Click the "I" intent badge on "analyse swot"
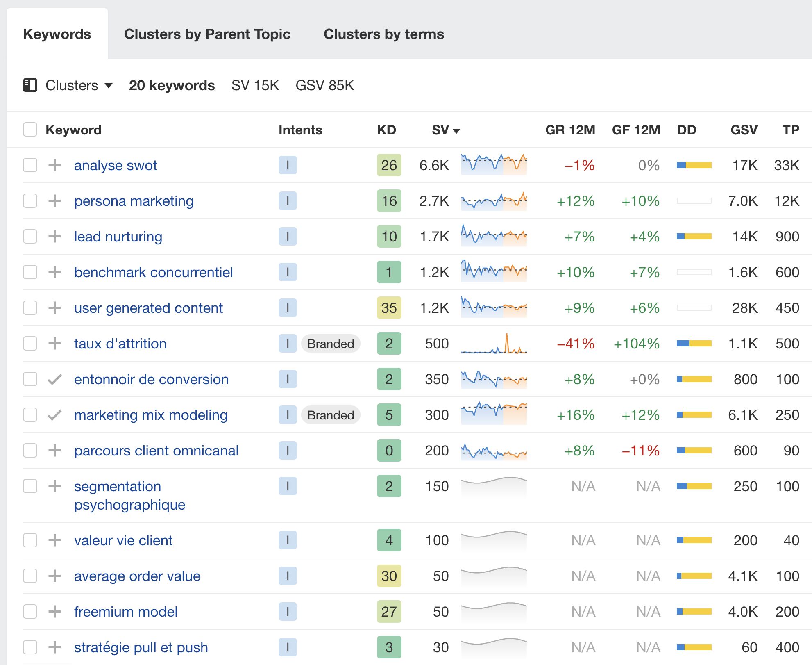Viewport: 812px width, 665px height. click(288, 165)
